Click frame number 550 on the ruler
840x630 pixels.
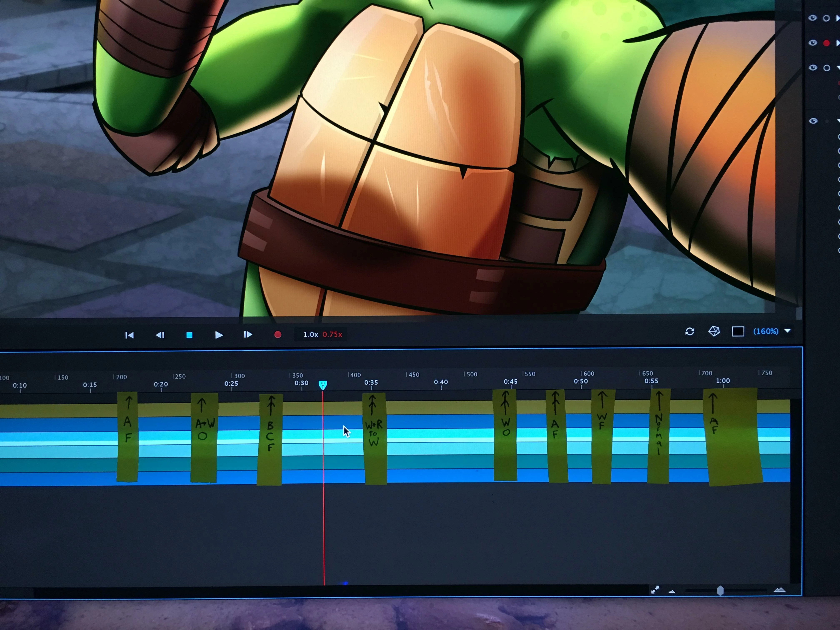tap(530, 374)
